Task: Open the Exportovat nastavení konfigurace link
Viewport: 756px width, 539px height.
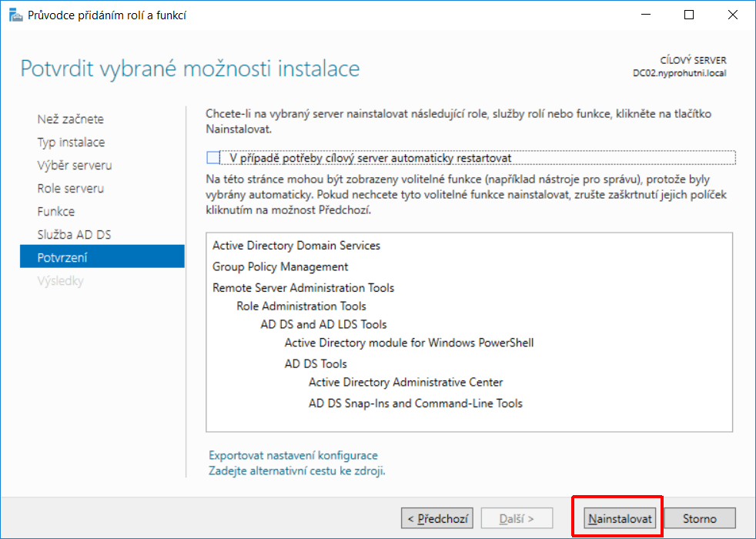Action: tap(293, 456)
